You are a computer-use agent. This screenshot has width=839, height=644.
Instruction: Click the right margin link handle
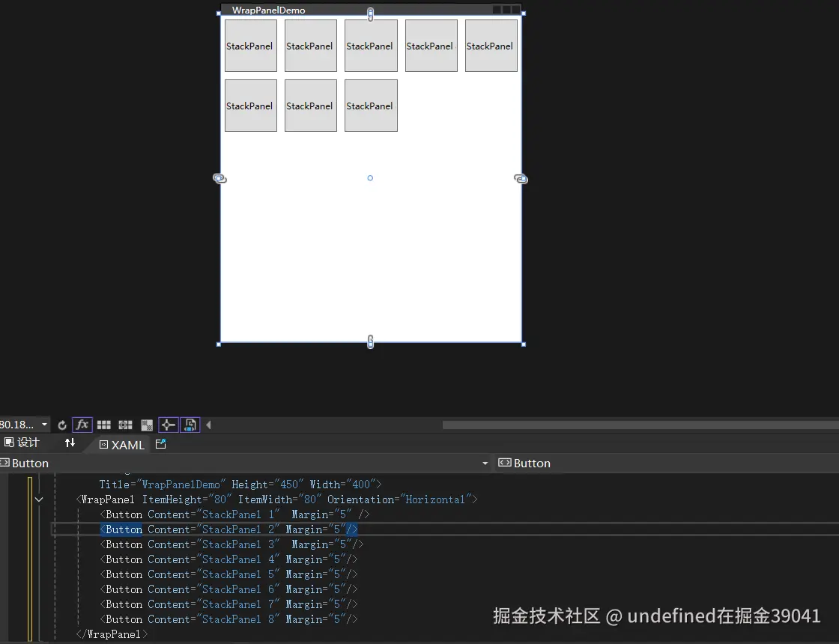pos(521,179)
